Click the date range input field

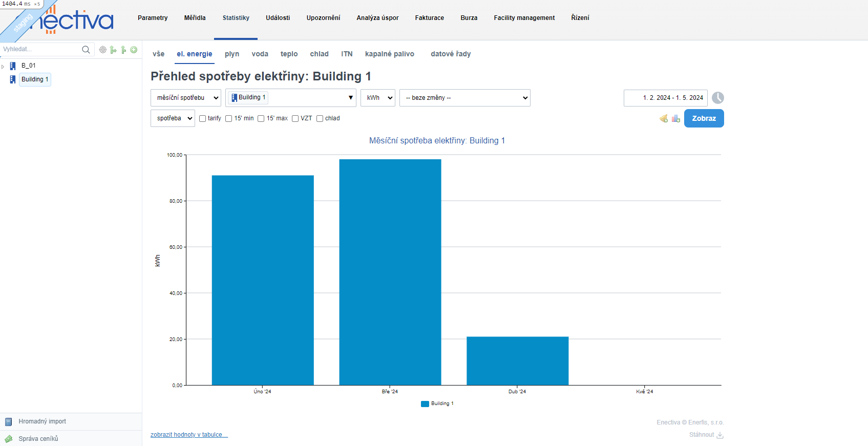click(665, 98)
